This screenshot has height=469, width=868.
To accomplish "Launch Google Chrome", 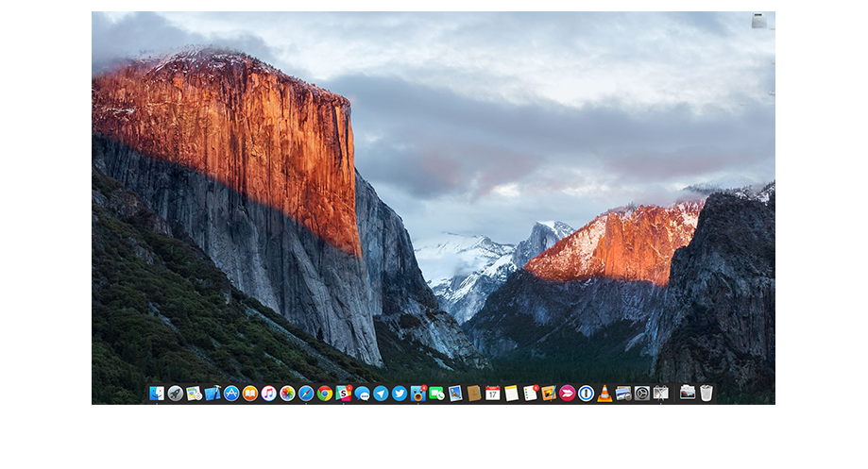I will pos(325,394).
